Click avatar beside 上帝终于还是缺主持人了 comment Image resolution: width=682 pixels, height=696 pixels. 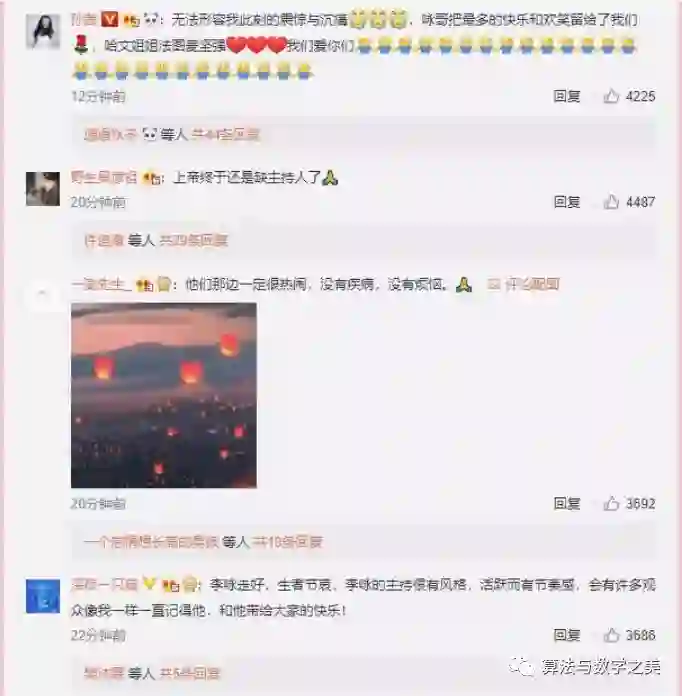43,189
